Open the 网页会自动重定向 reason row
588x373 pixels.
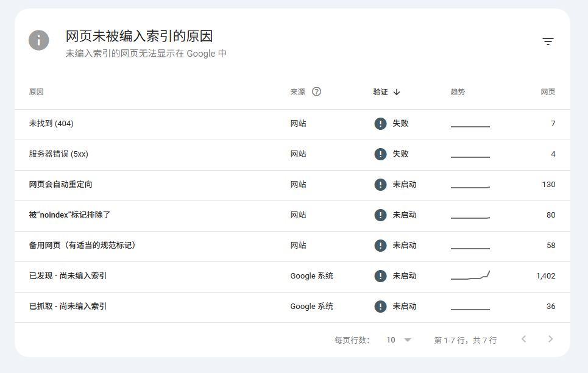(292, 185)
